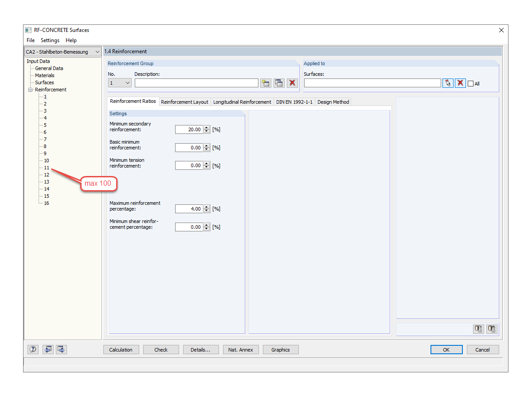
Task: Click the Cancel button
Action: (x=483, y=350)
